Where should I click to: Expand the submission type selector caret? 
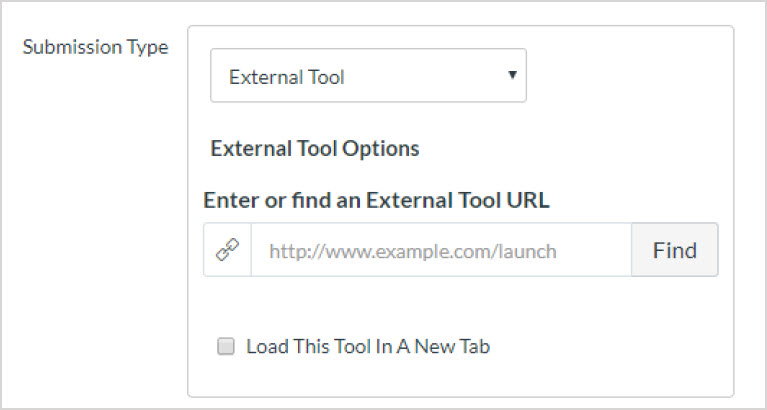[512, 75]
